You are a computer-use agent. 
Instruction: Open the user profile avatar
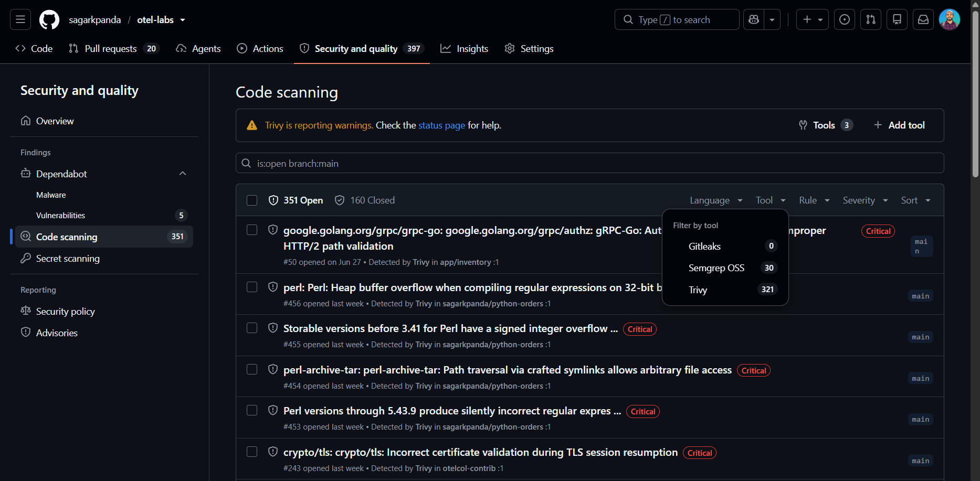[950, 19]
